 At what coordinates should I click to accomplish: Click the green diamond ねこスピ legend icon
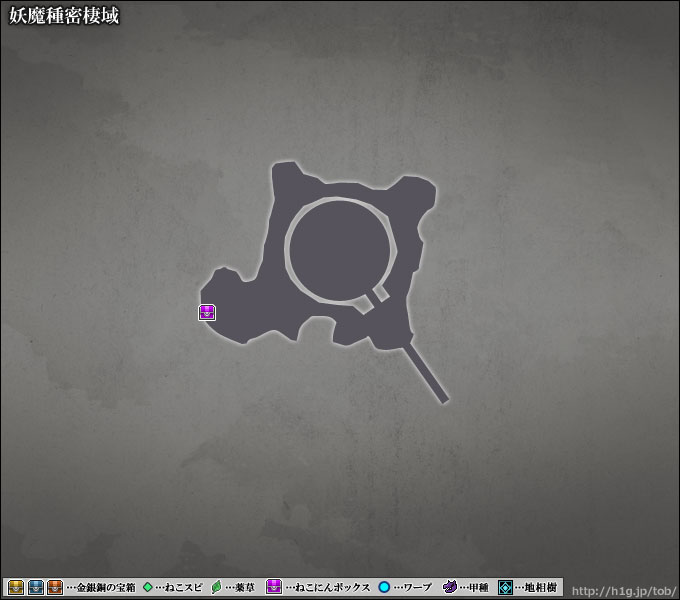148,587
